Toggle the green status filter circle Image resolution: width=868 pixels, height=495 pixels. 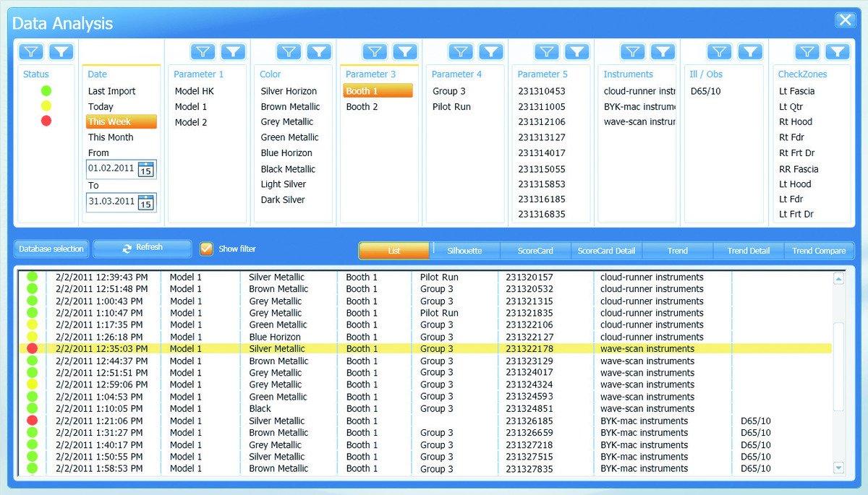point(46,91)
